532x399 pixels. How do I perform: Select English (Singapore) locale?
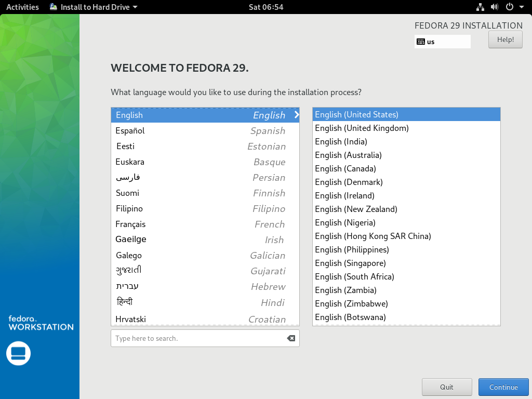click(x=406, y=263)
